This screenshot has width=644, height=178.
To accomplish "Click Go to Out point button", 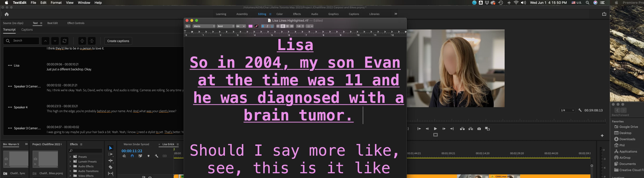I will click(x=452, y=129).
